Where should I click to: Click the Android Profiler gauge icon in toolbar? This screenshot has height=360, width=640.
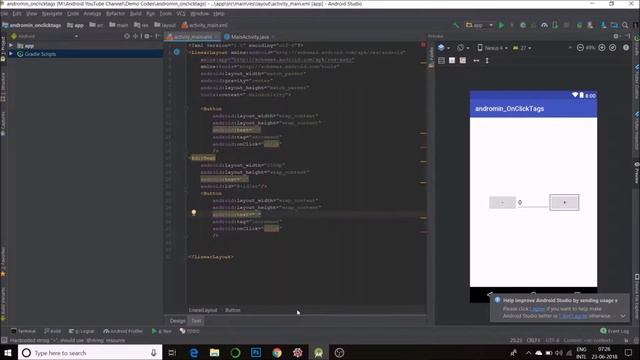coord(544,25)
